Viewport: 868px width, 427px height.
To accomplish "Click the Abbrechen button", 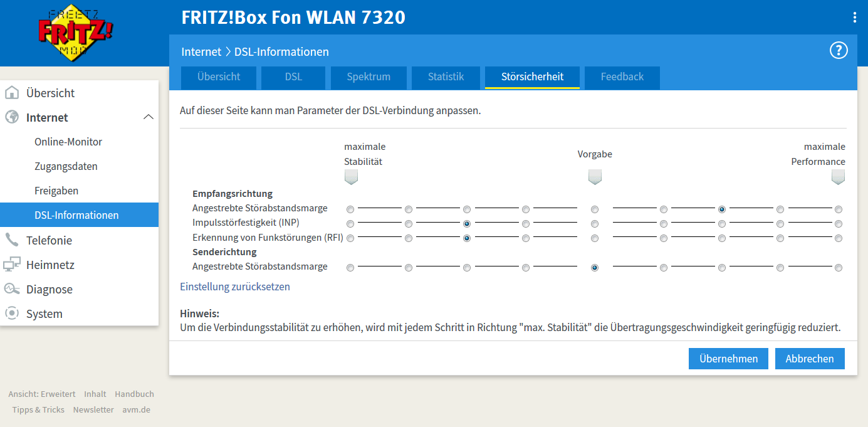I will [x=810, y=359].
